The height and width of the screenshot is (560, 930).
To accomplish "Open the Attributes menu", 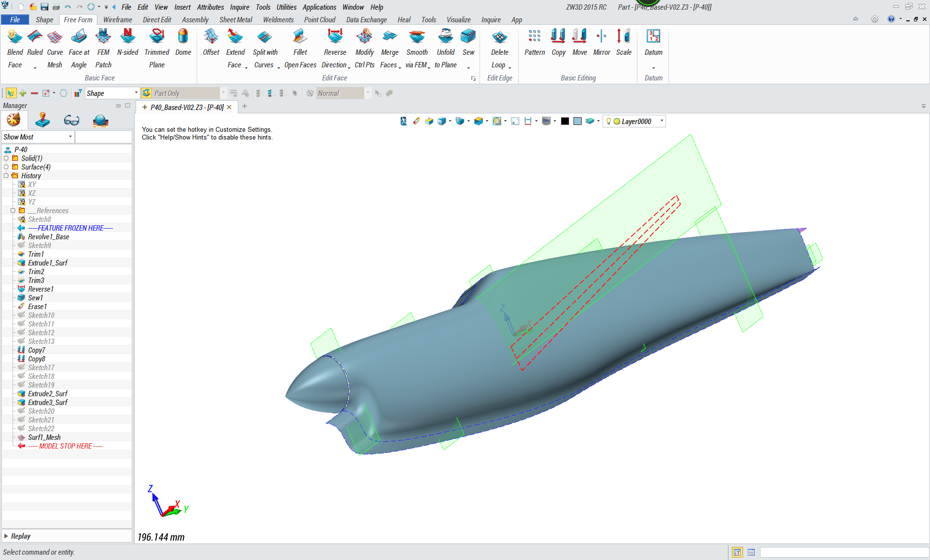I will click(x=210, y=7).
